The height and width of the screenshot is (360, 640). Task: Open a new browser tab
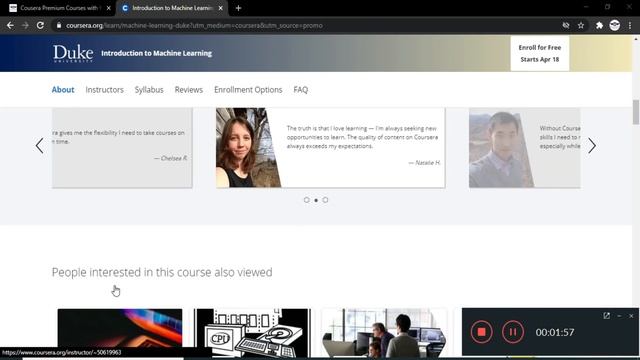(238, 8)
